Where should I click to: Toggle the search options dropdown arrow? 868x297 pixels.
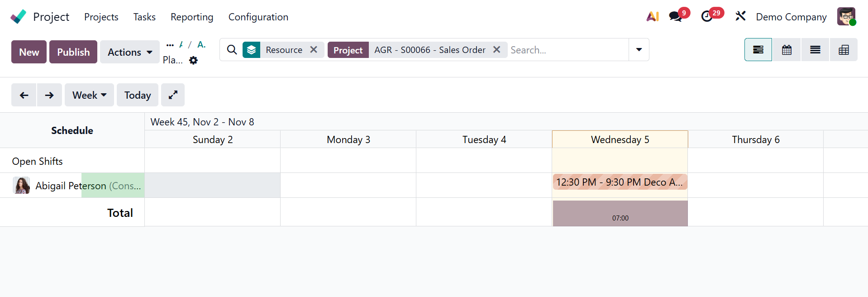coord(639,50)
